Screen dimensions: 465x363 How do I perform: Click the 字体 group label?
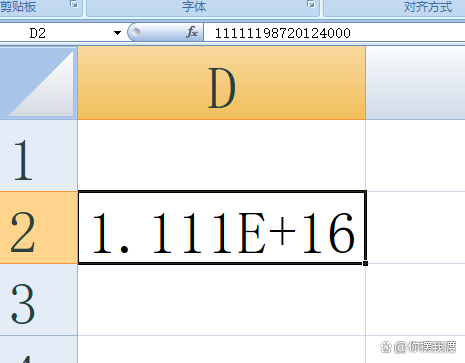[x=194, y=6]
